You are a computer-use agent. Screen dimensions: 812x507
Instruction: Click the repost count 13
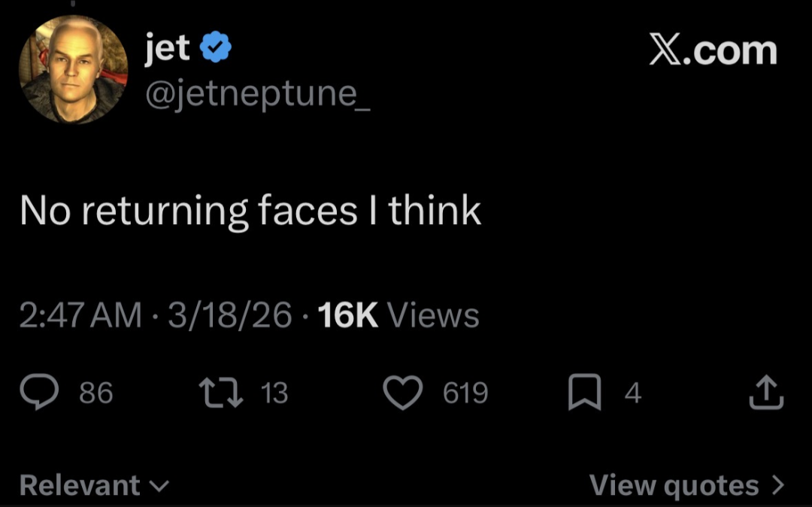274,393
